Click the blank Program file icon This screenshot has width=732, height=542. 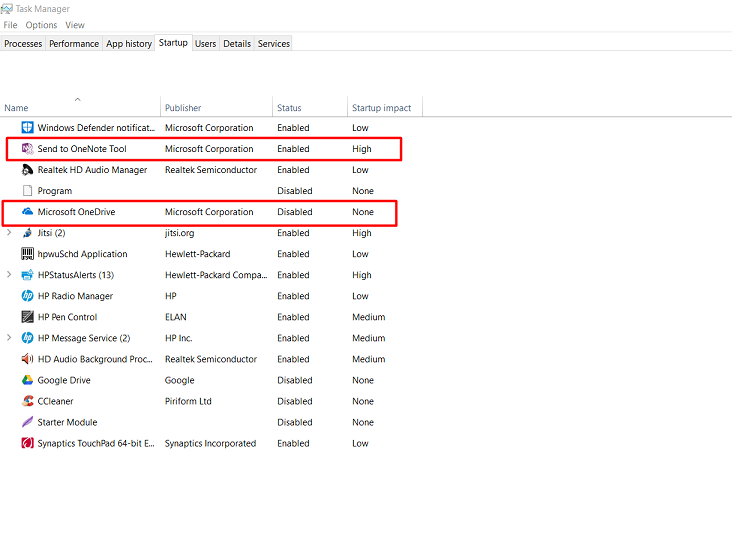click(28, 190)
